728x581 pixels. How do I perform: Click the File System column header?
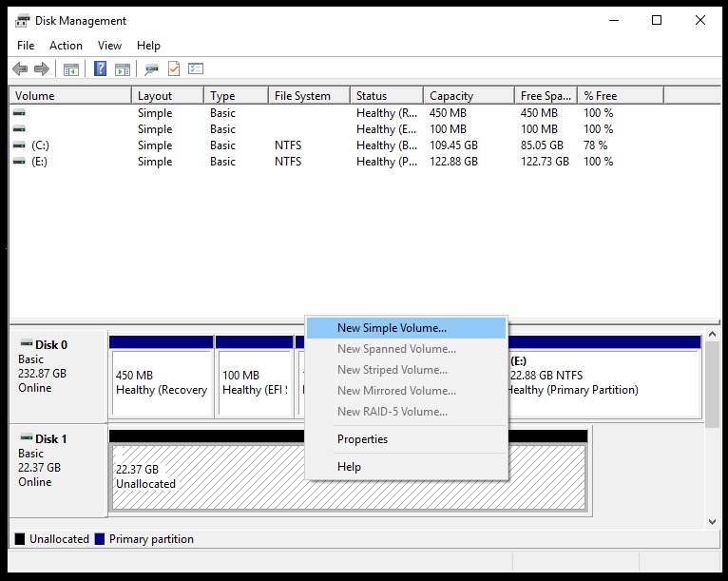[x=302, y=95]
